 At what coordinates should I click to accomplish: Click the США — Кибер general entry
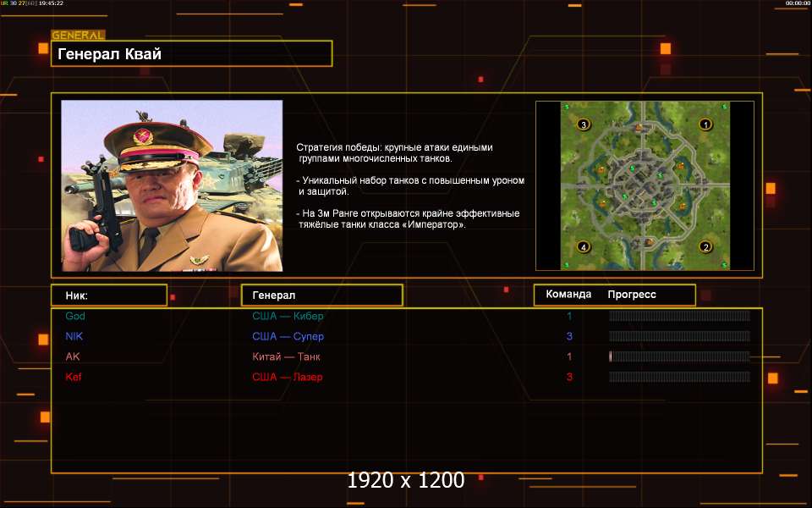click(x=288, y=316)
